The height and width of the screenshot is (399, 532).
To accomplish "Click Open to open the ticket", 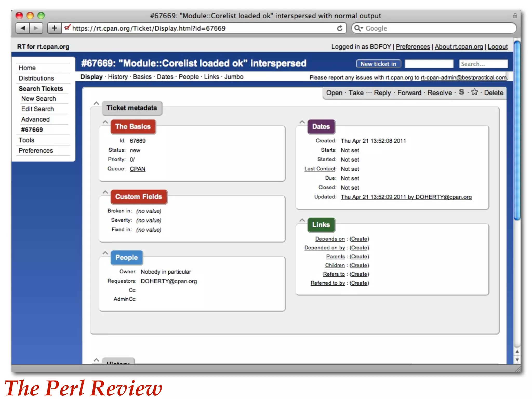I will 334,93.
